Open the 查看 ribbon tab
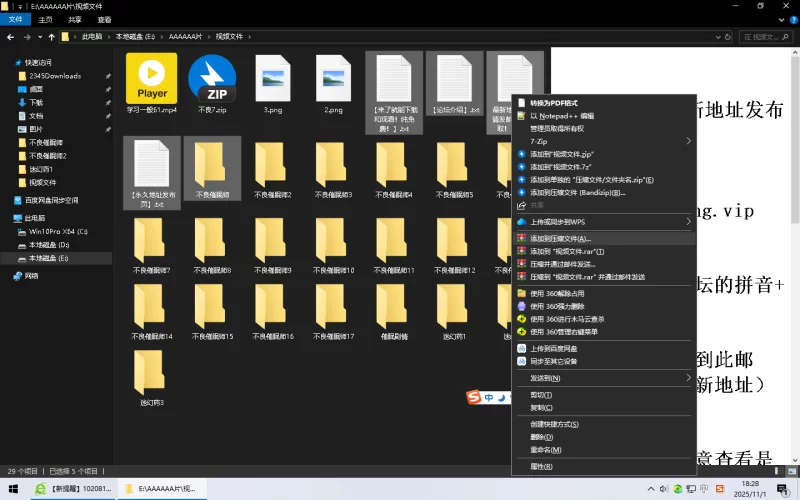Screen dimensions: 800x500 click(x=105, y=19)
